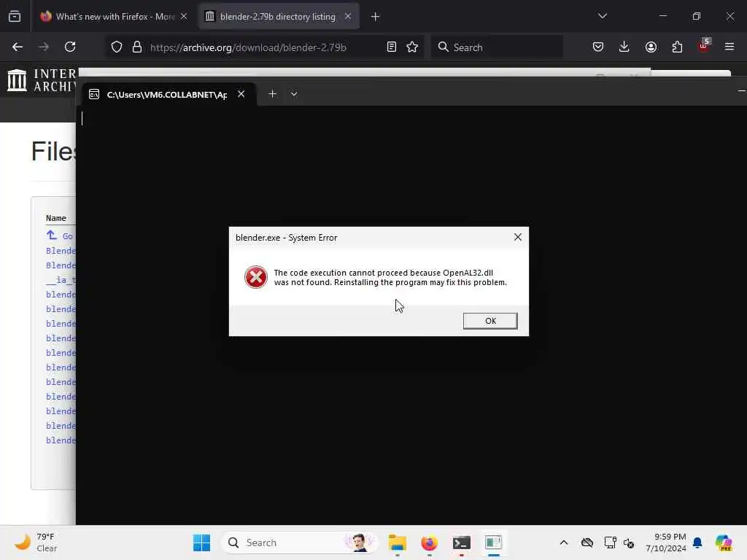This screenshot has height=560, width=747.
Task: Click the taskbar Search box
Action: click(x=299, y=542)
